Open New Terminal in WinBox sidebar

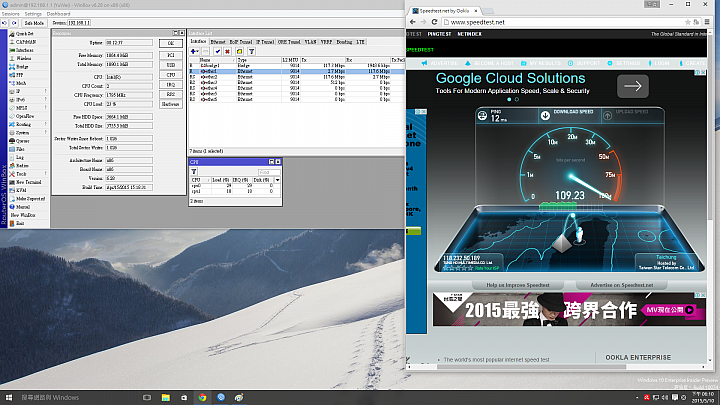tap(28, 182)
